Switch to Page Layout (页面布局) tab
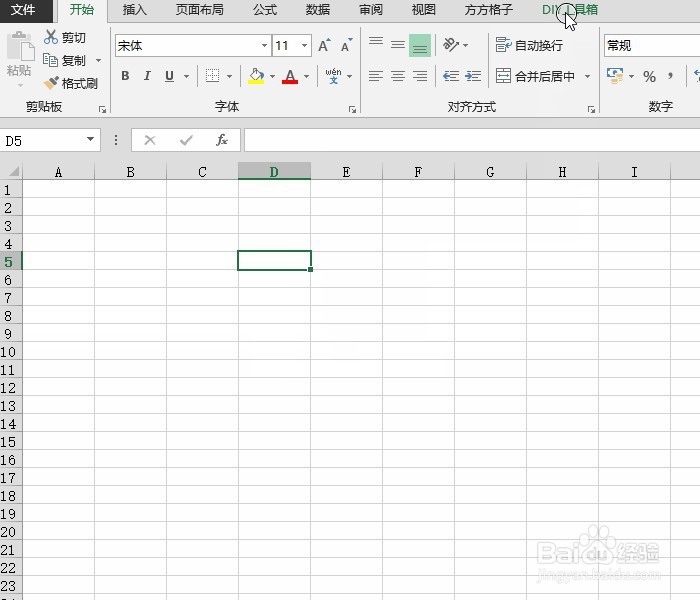 pos(200,10)
